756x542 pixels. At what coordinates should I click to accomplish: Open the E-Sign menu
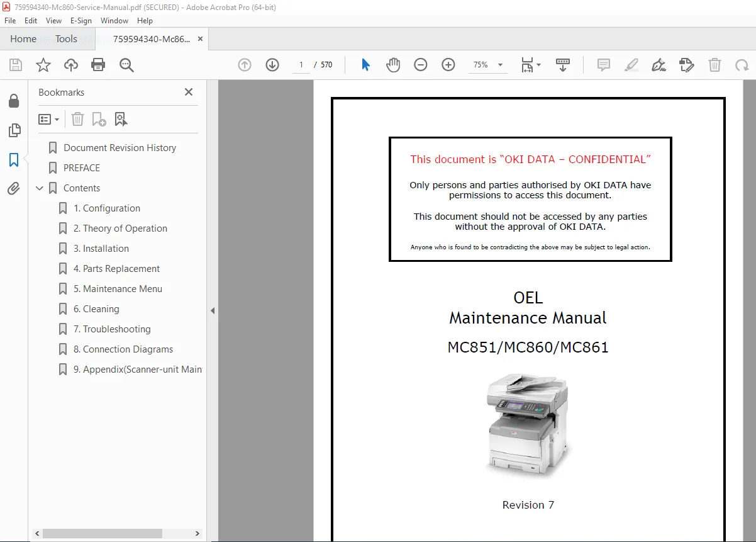pos(81,21)
